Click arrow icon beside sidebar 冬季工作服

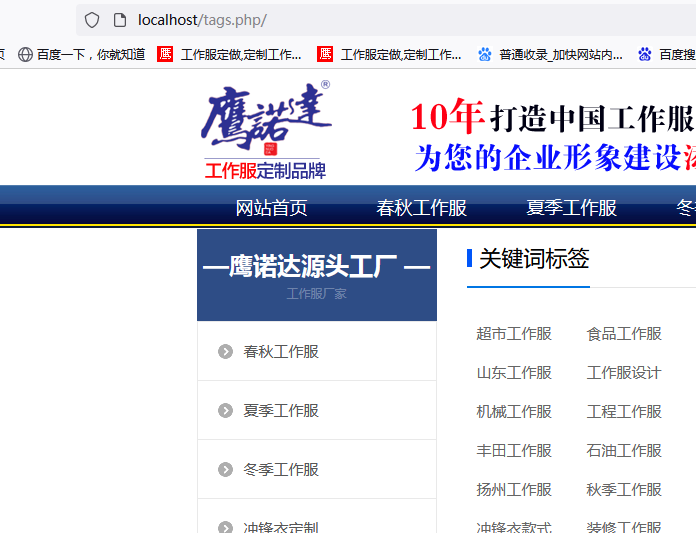pos(225,469)
